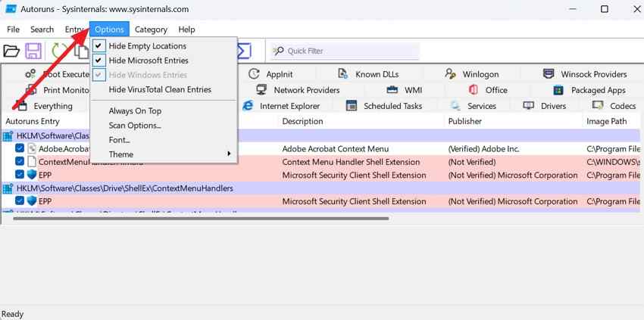
Task: Select HKLM\Software\Classes\Drive\ShellEx\ContextMenuHandlers row
Action: tap(320, 188)
